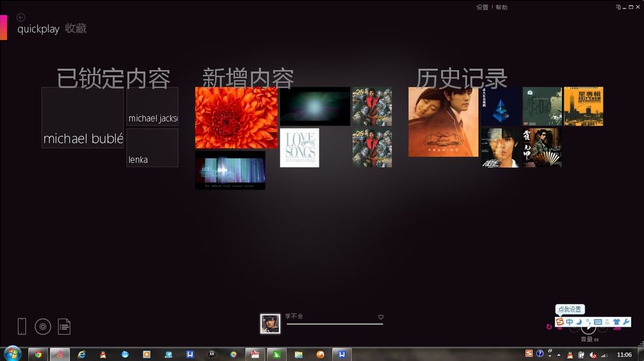This screenshot has height=361, width=644.
Task: Click the now-playing artist thumbnail
Action: [x=270, y=324]
